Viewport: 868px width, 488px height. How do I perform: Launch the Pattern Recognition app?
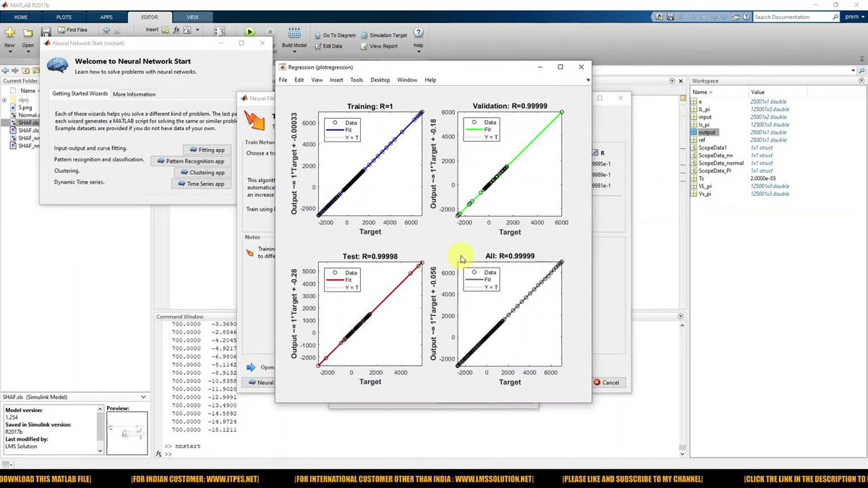[x=191, y=161]
